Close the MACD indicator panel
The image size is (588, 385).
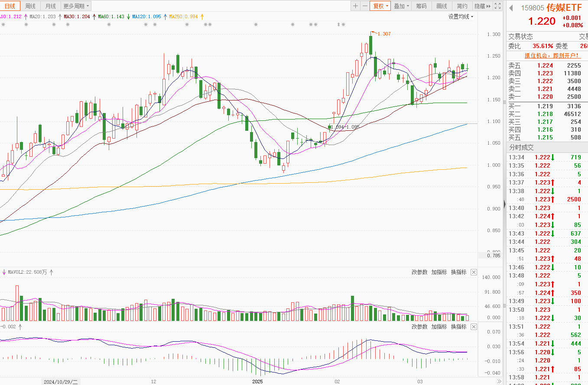coord(474,327)
